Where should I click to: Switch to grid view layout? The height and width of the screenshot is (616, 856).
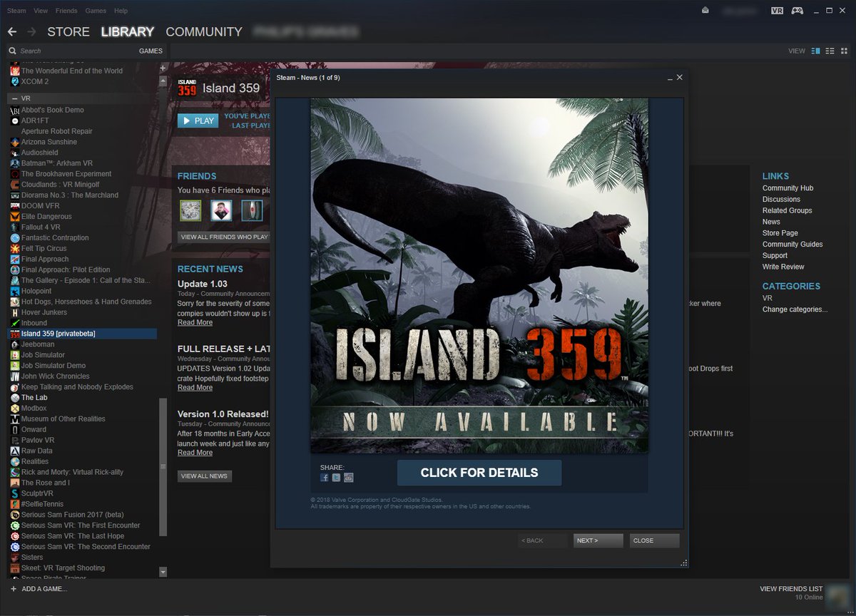pyautogui.click(x=844, y=51)
